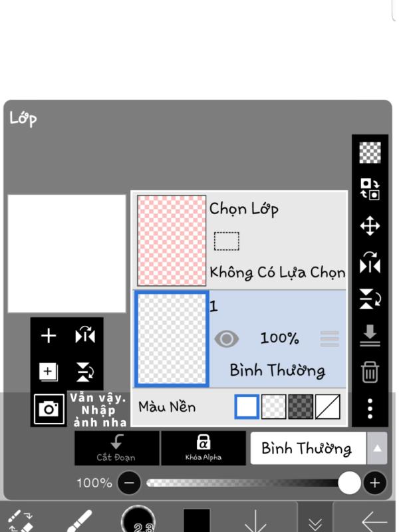Click the trash icon to delete layer
Image resolution: width=399 pixels, height=532 pixels.
click(370, 372)
